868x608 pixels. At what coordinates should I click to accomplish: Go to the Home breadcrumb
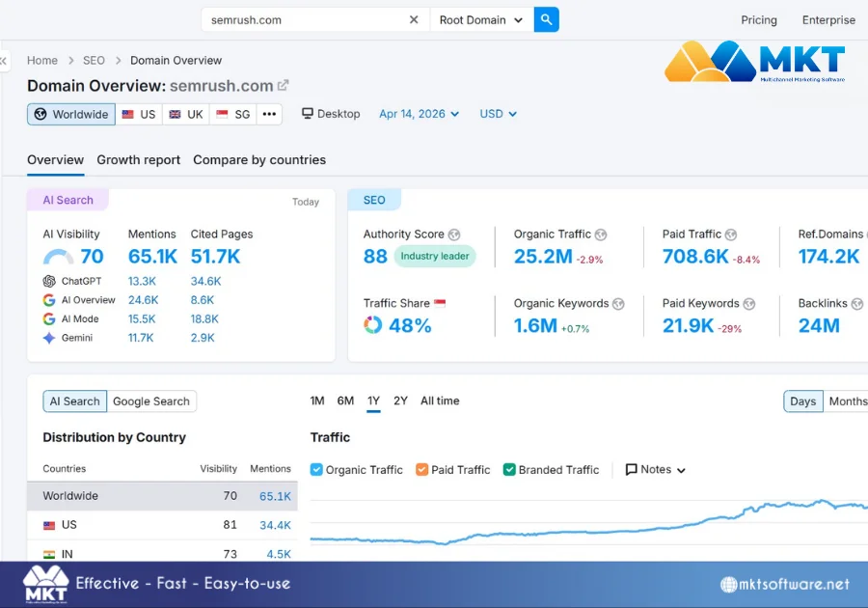click(x=42, y=61)
